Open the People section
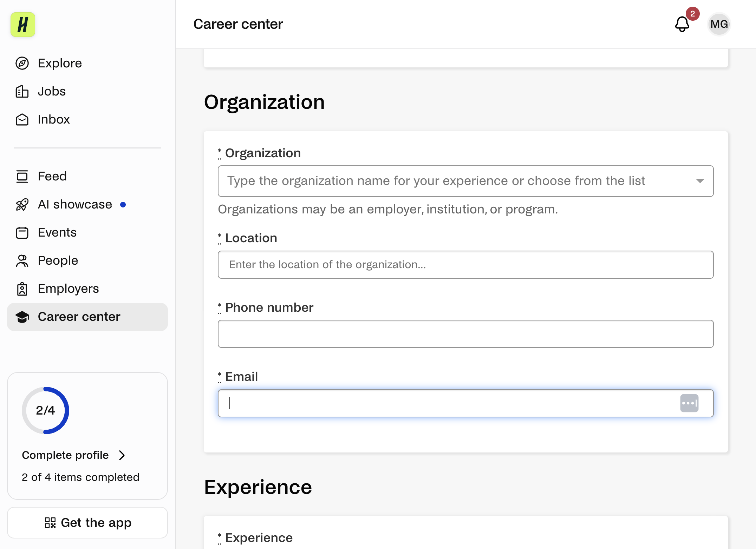Image resolution: width=756 pixels, height=549 pixels. 87,260
